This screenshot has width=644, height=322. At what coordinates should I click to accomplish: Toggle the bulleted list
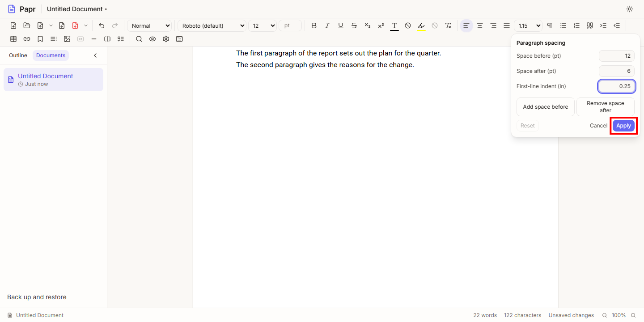pyautogui.click(x=563, y=25)
